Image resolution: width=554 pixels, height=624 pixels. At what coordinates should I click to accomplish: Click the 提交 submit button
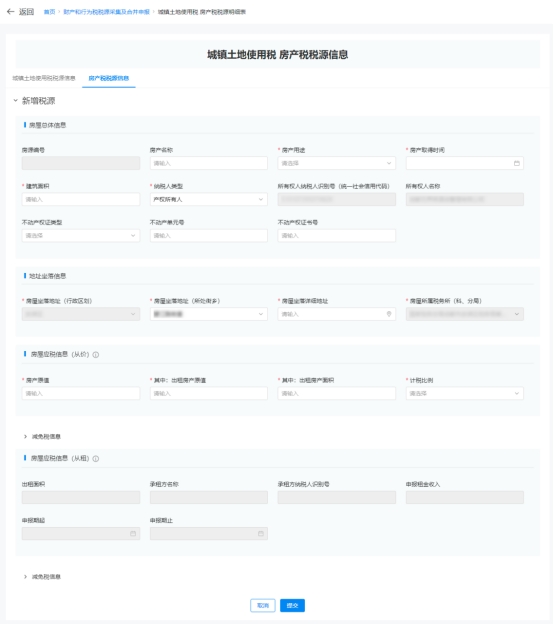pyautogui.click(x=293, y=605)
